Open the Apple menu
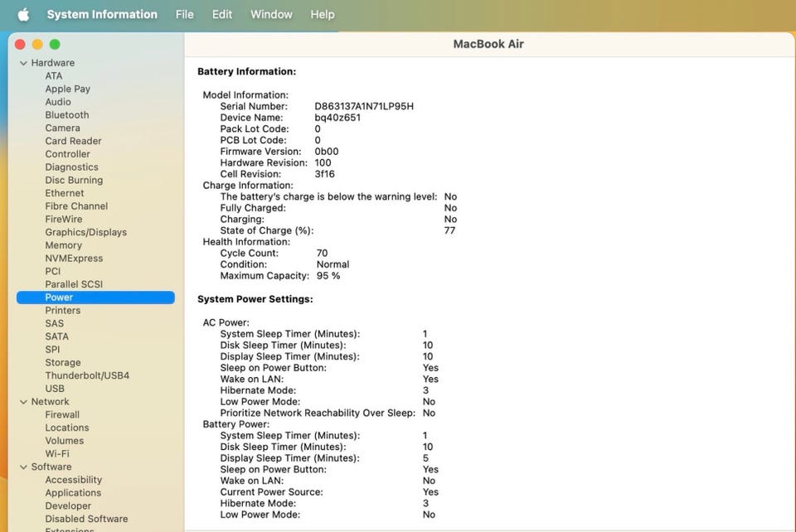This screenshot has width=796, height=532. tap(23, 15)
